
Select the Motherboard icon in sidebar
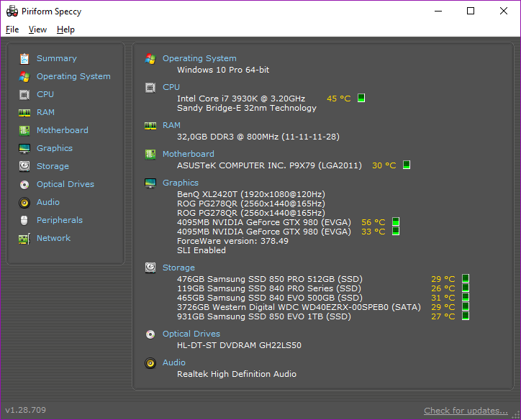point(24,130)
